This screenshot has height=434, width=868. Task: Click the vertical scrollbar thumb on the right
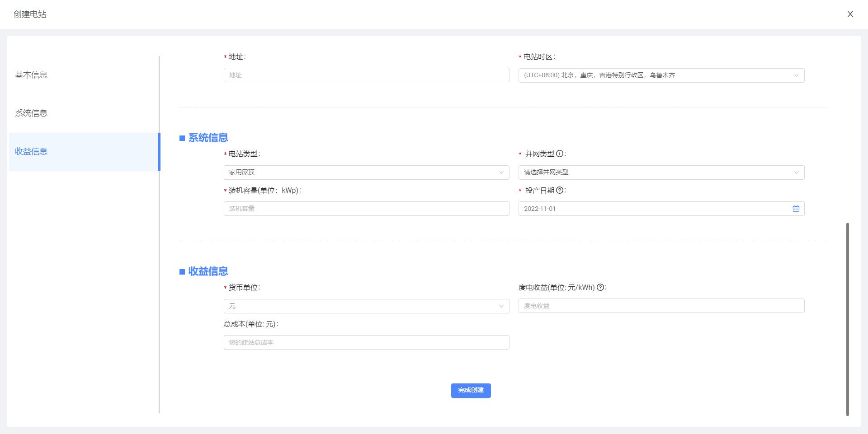[847, 318]
